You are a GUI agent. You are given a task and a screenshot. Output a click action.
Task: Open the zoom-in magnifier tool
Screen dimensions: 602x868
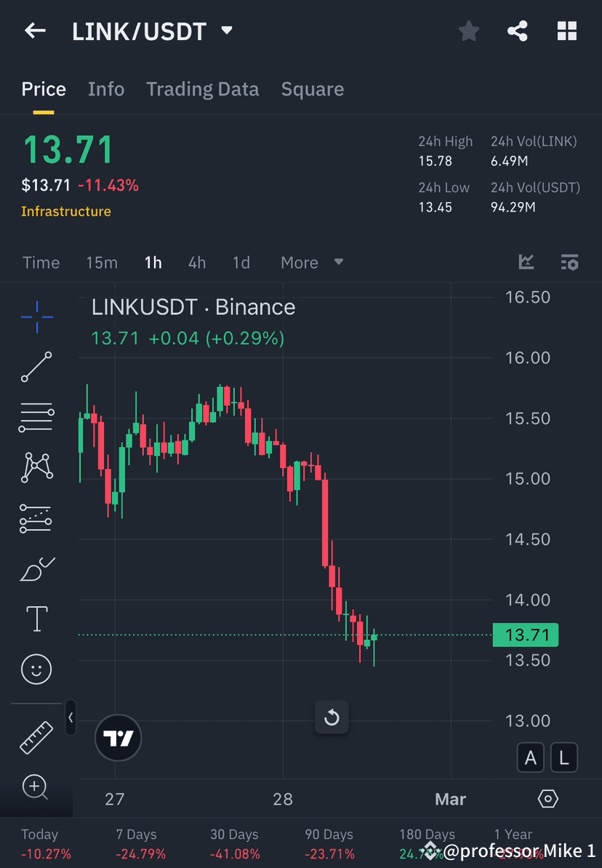pyautogui.click(x=36, y=787)
